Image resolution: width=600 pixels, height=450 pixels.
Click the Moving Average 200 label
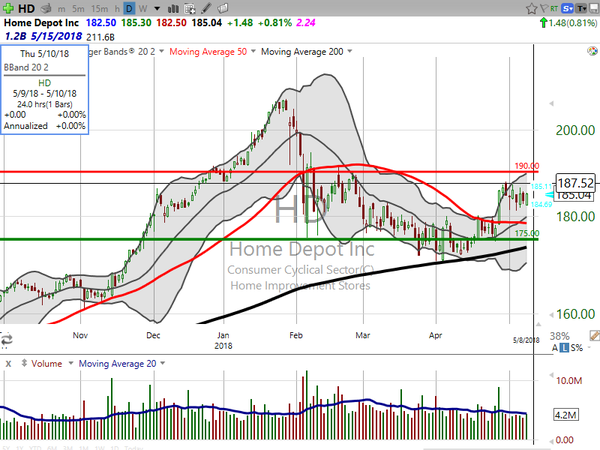point(302,52)
